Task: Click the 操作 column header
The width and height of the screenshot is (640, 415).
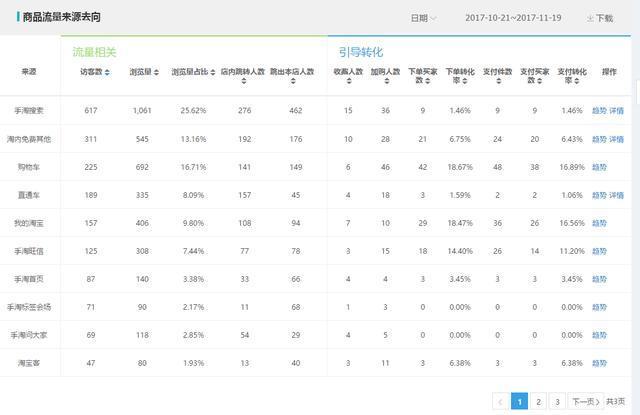Action: coord(609,72)
